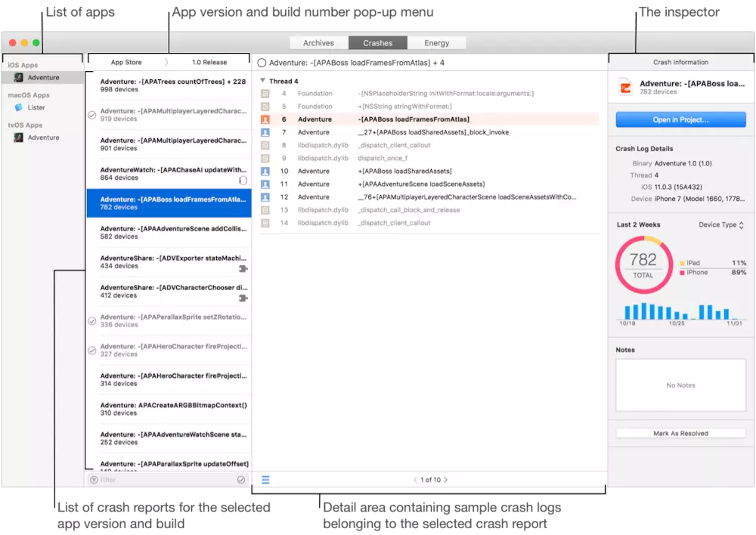Click the crash histogram bars
Image resolution: width=756 pixels, height=535 pixels.
680,311
